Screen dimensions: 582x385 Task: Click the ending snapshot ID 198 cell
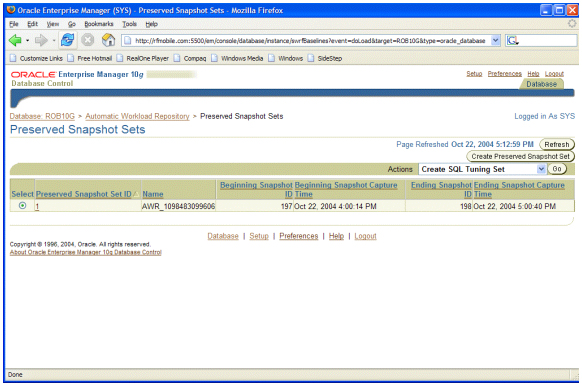tap(466, 206)
